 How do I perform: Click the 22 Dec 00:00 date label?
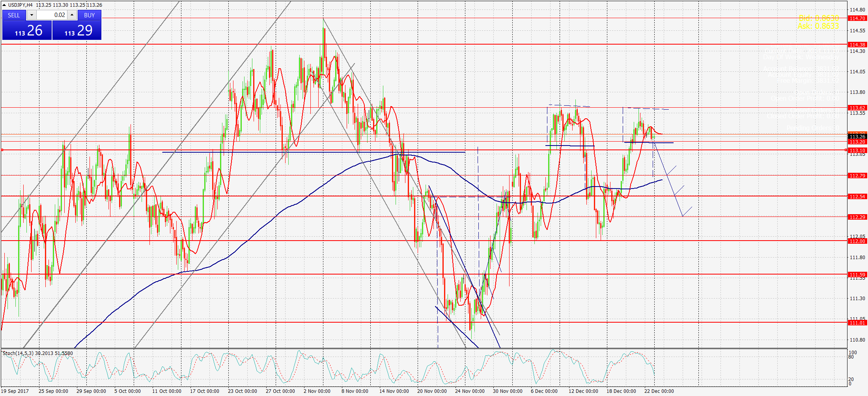coord(659,391)
